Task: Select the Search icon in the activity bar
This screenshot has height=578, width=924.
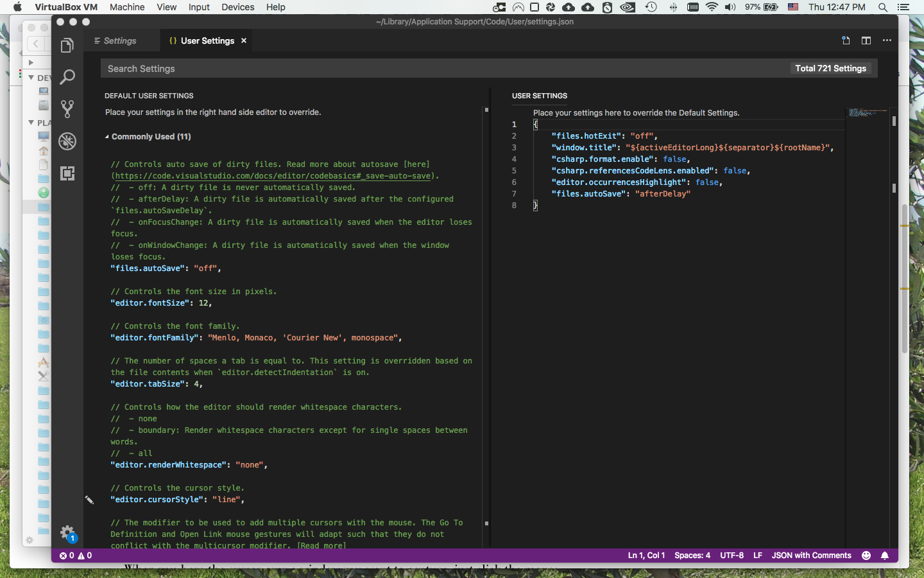Action: [x=67, y=77]
